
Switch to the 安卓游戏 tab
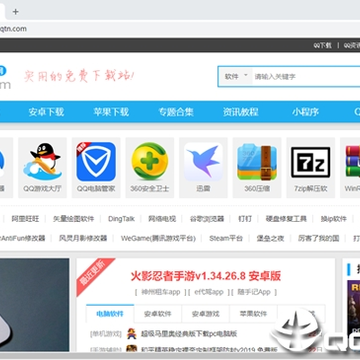pyautogui.click(x=206, y=314)
